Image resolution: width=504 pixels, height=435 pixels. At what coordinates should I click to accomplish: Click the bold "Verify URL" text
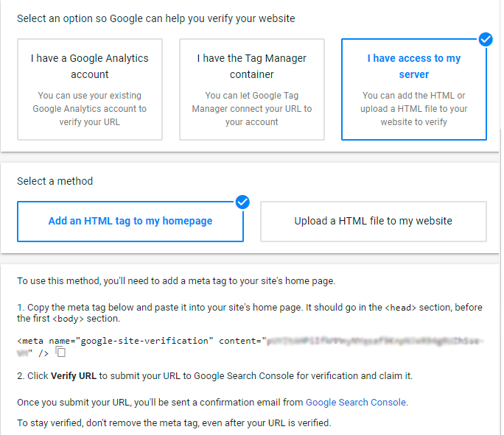pos(74,376)
